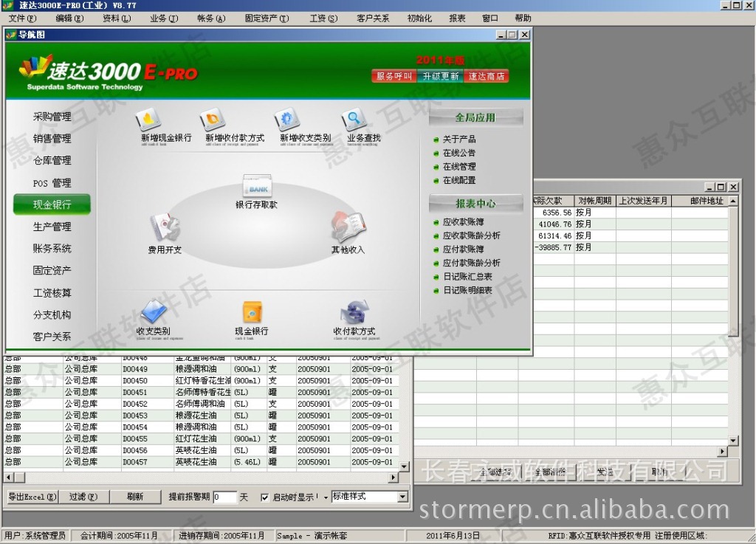Viewport: 756px width, 544px height.
Task: Open the 固定资产(T) menu
Action: pos(267,18)
